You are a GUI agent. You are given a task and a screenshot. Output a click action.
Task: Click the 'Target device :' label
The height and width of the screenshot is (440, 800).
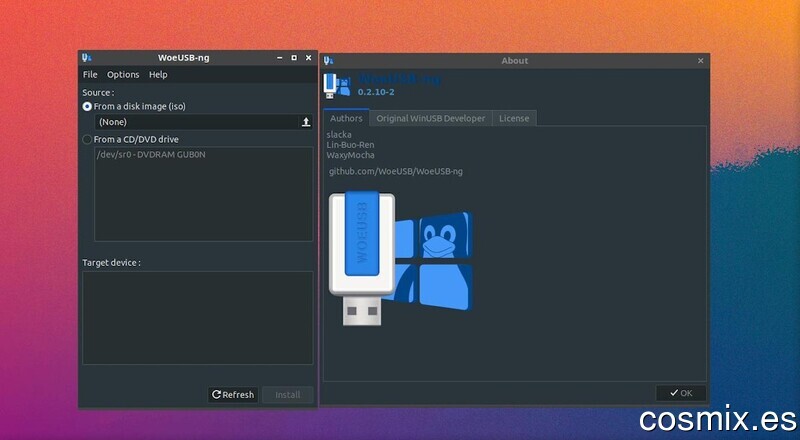[111, 263]
